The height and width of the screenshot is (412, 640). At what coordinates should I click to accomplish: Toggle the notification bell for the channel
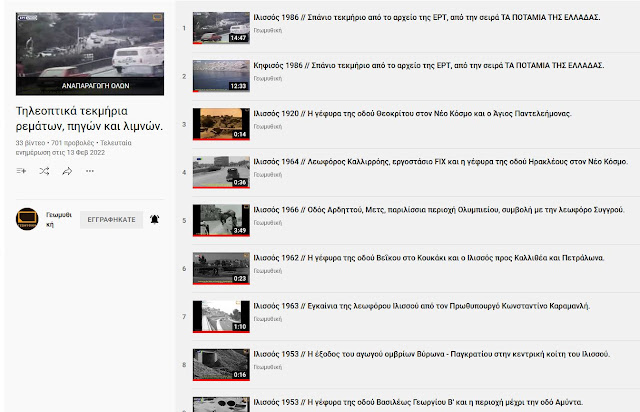[154, 220]
